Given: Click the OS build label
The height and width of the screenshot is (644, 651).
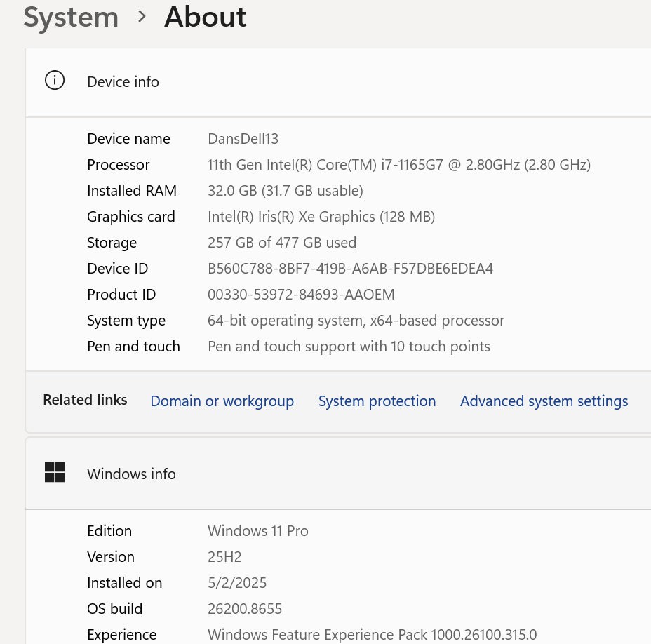Looking at the screenshot, I should point(114,609).
